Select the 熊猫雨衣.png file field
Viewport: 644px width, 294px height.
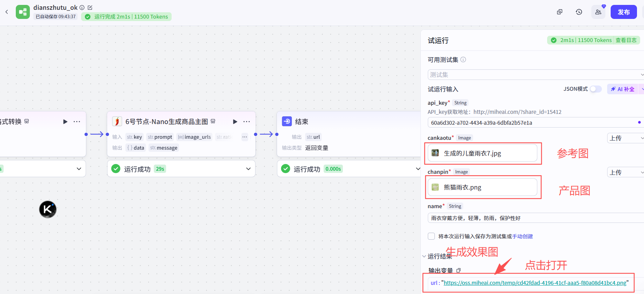483,187
